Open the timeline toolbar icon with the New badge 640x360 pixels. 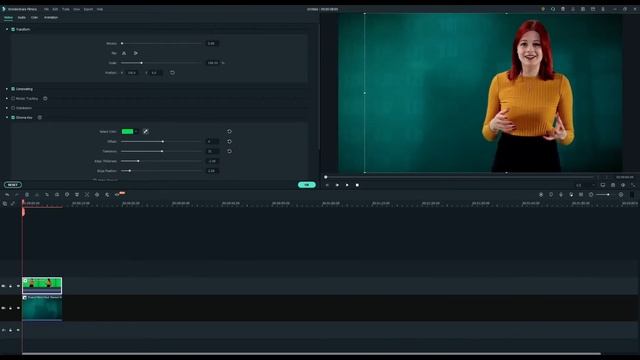[x=118, y=195]
